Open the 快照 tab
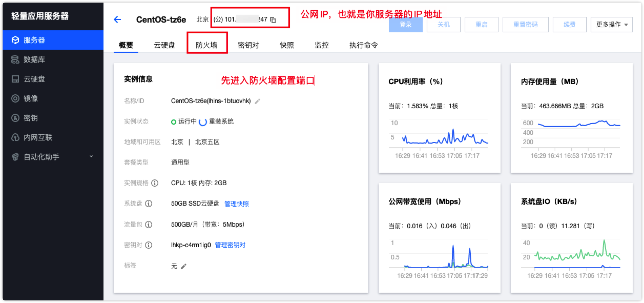Viewport: 644px width, 303px height. (x=287, y=45)
